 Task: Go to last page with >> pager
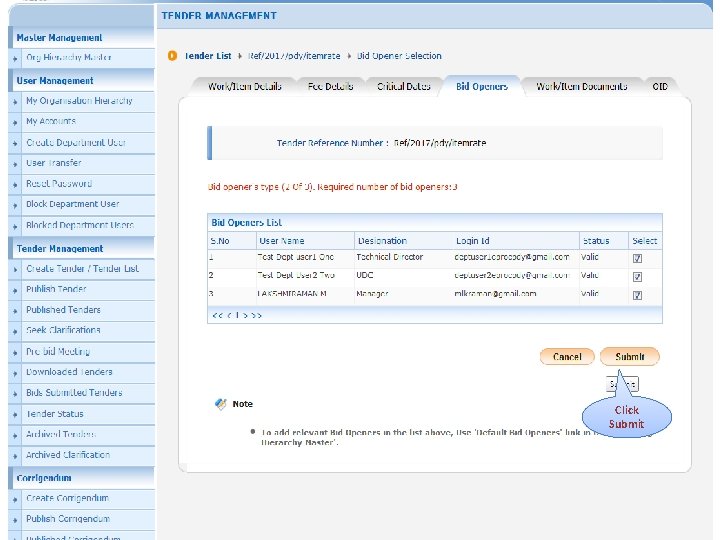point(257,315)
